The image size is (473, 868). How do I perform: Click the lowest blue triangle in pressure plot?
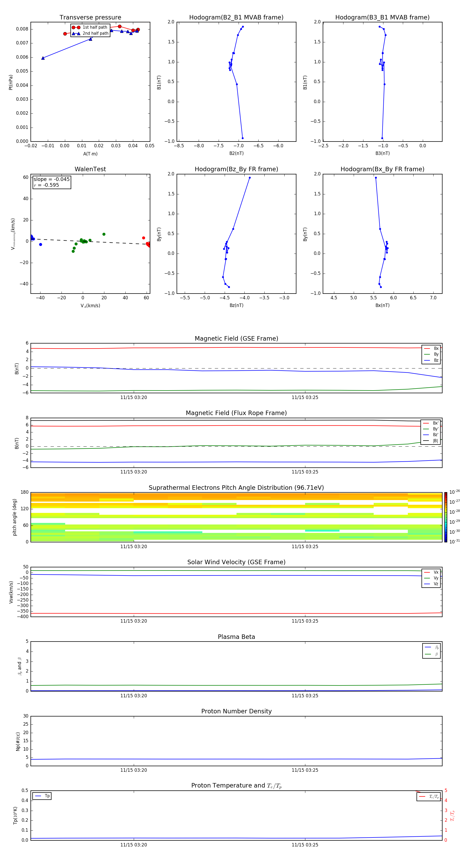(43, 58)
